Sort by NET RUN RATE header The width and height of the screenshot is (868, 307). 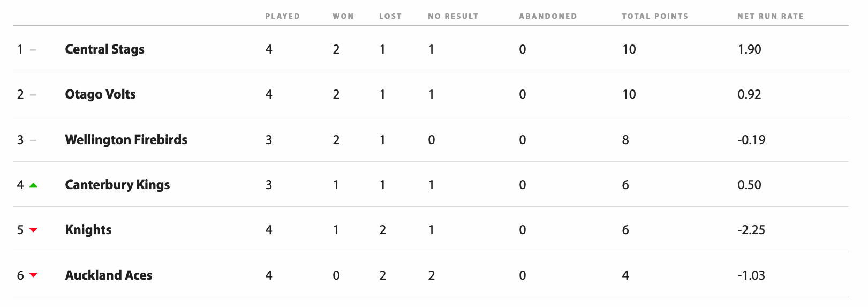(771, 16)
